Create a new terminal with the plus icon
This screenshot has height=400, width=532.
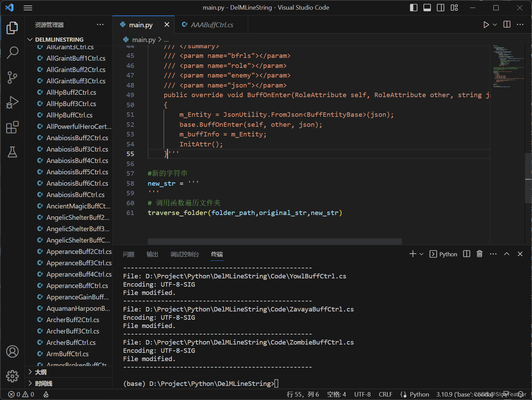coord(413,254)
